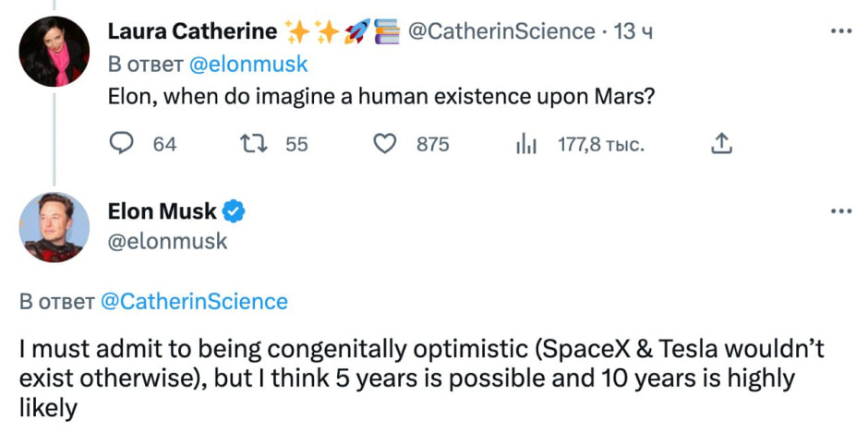The width and height of the screenshot is (868, 432).
Task: Click the reply bubble icon on Laura's tweet
Action: click(x=123, y=144)
